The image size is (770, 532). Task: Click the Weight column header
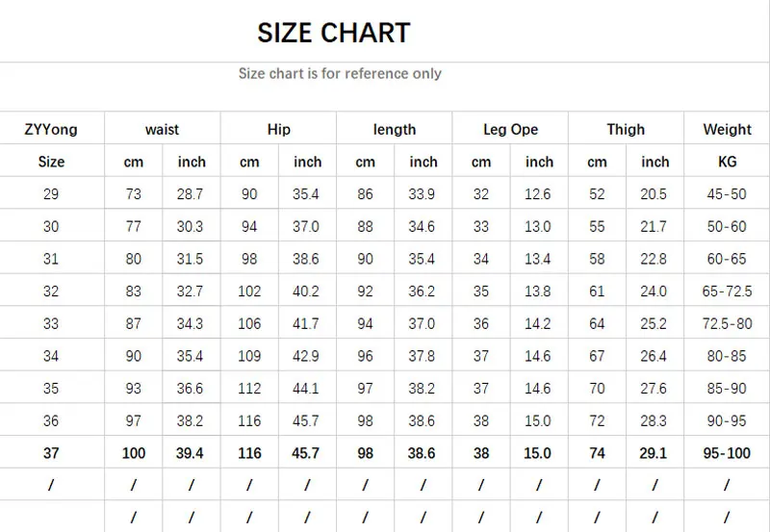727,130
